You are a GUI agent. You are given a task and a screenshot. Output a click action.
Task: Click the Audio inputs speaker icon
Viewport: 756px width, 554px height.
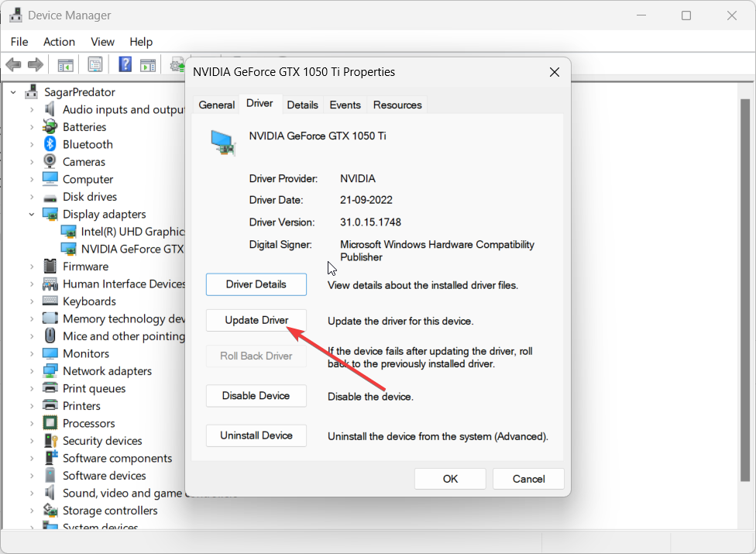(x=50, y=109)
